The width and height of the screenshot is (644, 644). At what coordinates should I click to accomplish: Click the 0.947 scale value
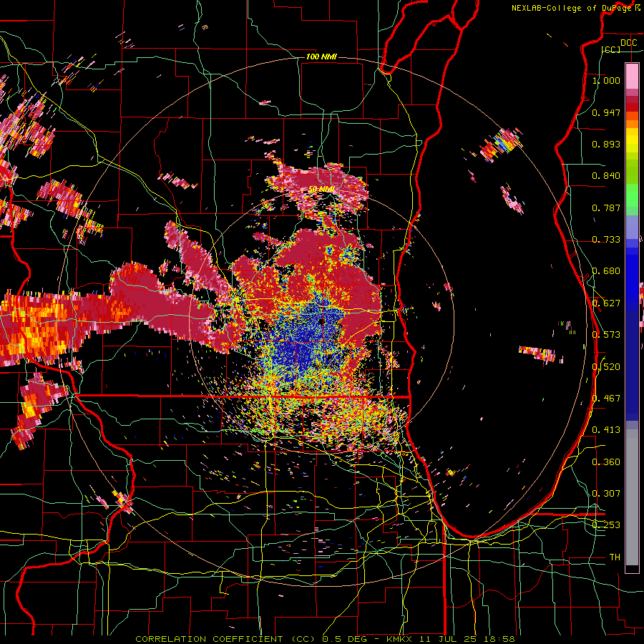point(606,112)
